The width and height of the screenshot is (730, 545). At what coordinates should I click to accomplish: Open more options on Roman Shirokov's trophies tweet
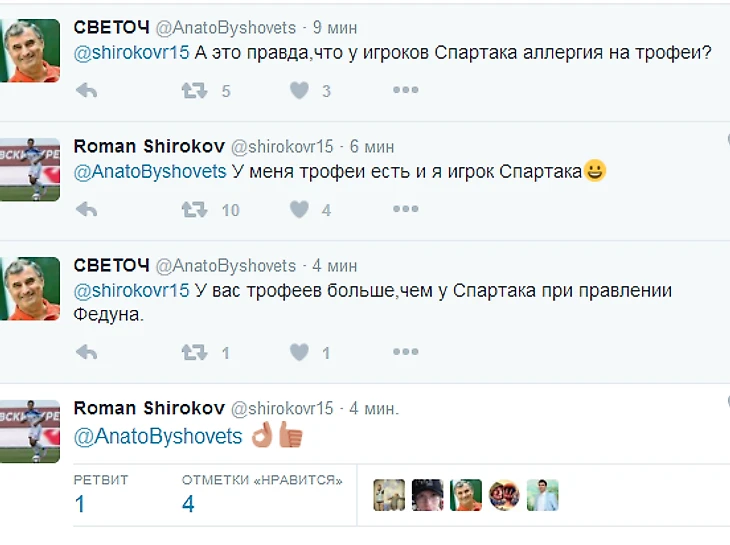tap(406, 209)
